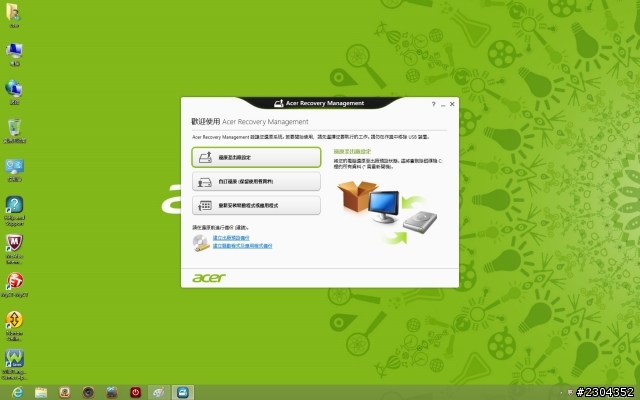Click the Acer Recovery Management title bar
The height and width of the screenshot is (400, 640).
(x=319, y=103)
